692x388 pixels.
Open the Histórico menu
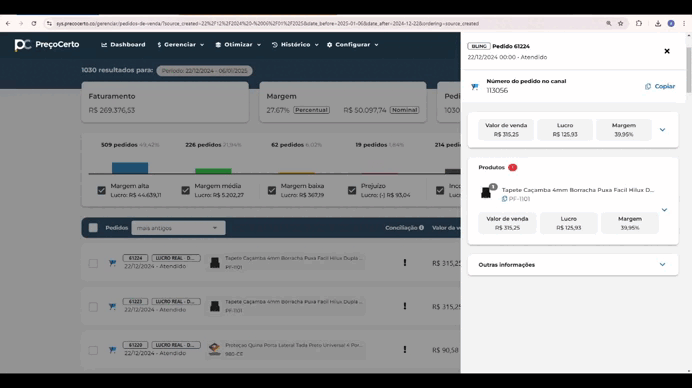[x=295, y=45]
